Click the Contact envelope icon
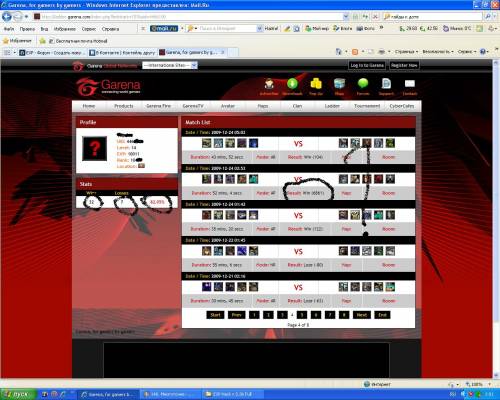The image size is (500, 400). [410, 84]
